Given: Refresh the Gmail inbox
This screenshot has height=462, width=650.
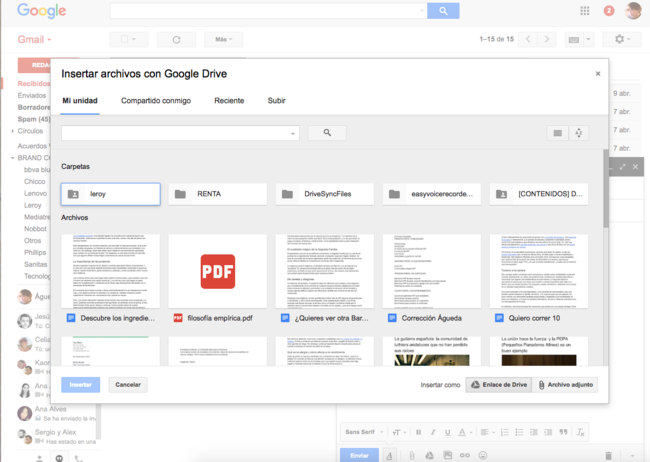Looking at the screenshot, I should pyautogui.click(x=176, y=39).
